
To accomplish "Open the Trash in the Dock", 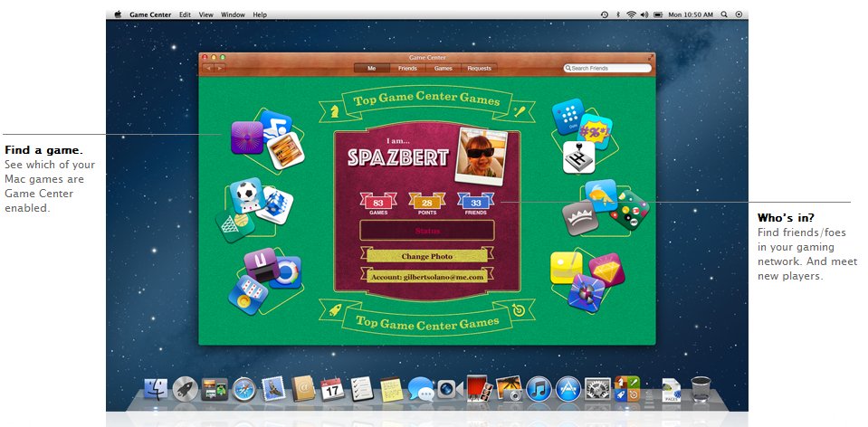I will 701,389.
